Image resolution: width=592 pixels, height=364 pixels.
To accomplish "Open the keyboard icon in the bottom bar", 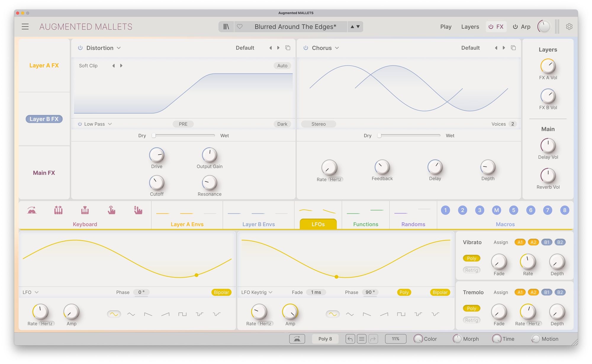I will point(297,339).
